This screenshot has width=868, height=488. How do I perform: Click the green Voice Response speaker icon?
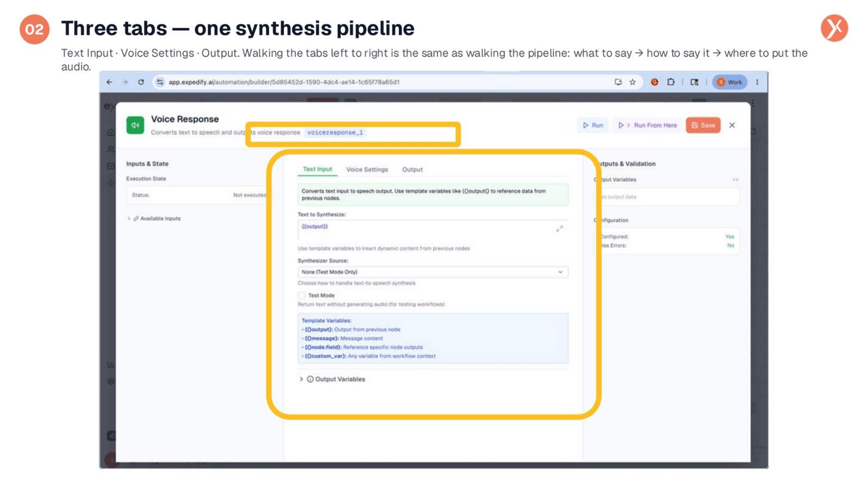(135, 125)
